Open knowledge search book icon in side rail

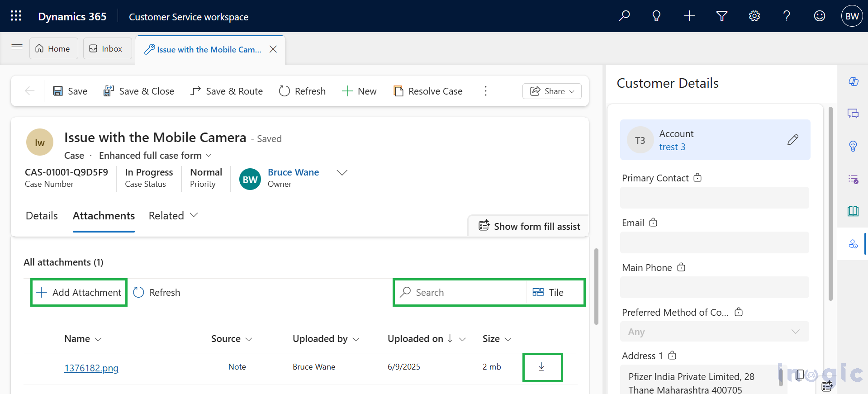(x=854, y=211)
